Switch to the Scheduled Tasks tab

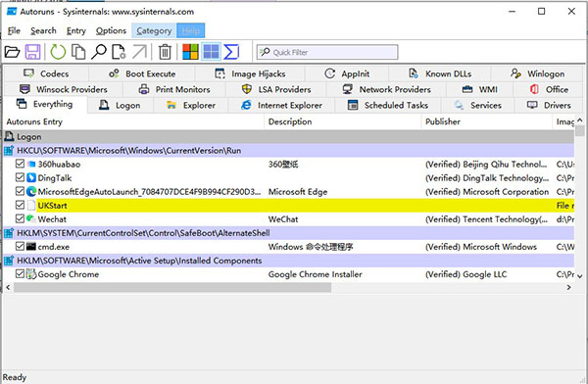tap(388, 106)
